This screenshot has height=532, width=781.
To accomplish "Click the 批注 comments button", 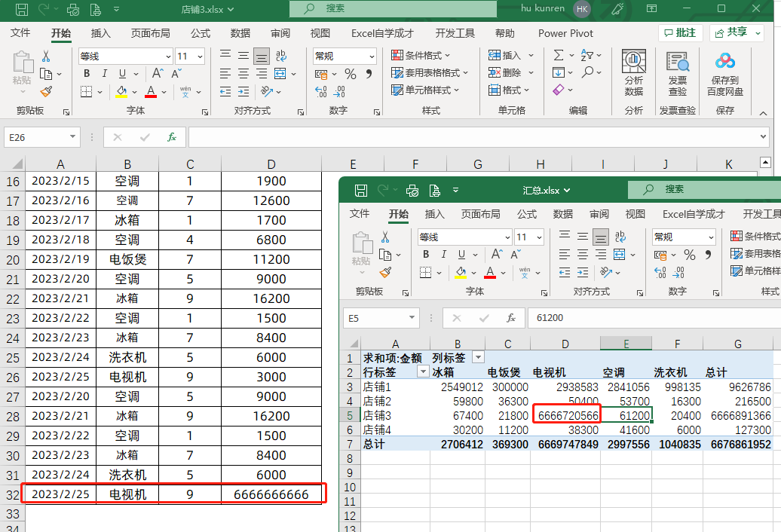I will 680,32.
